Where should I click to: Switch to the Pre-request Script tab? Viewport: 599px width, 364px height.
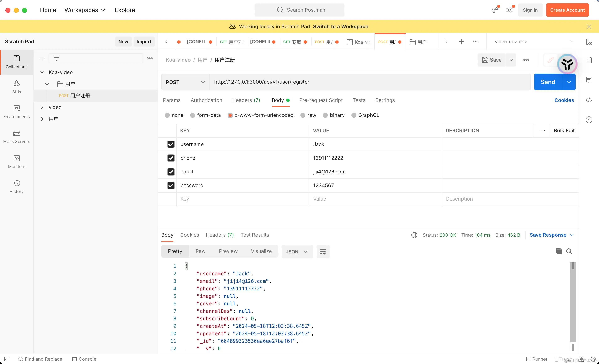tap(321, 100)
